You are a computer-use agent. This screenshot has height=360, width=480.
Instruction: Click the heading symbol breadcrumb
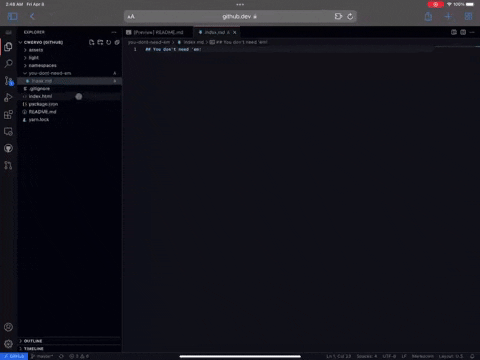(238, 42)
